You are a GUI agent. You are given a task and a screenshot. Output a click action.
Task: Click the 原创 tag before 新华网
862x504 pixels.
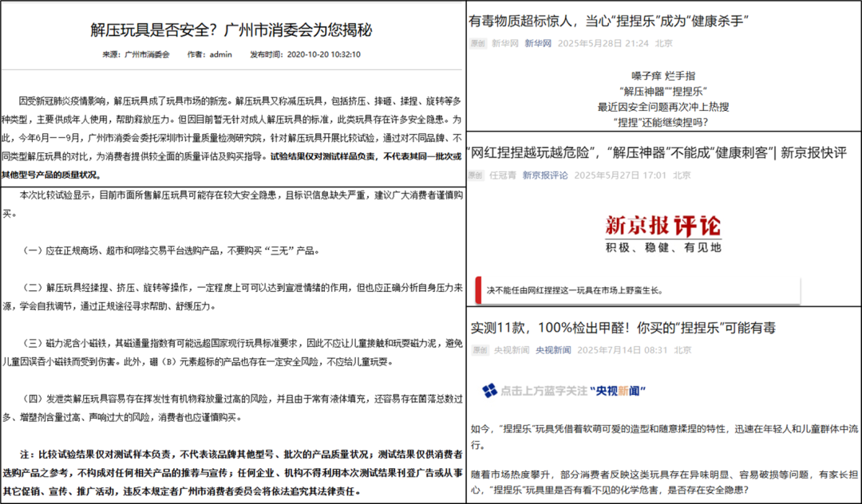476,43
